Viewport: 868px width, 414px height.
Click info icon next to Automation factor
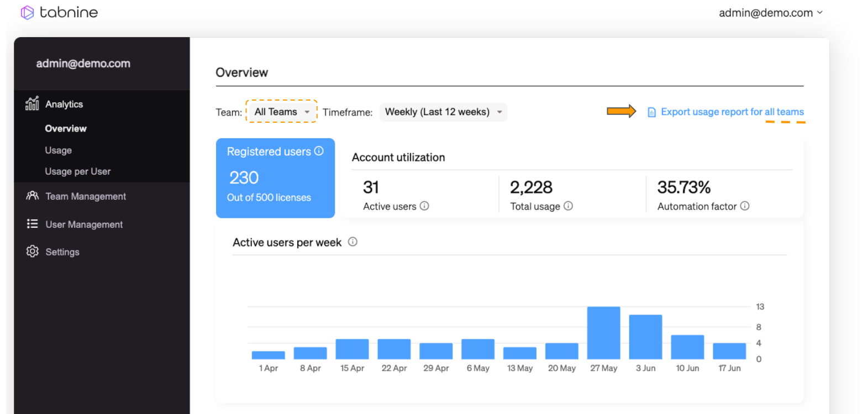coord(745,206)
